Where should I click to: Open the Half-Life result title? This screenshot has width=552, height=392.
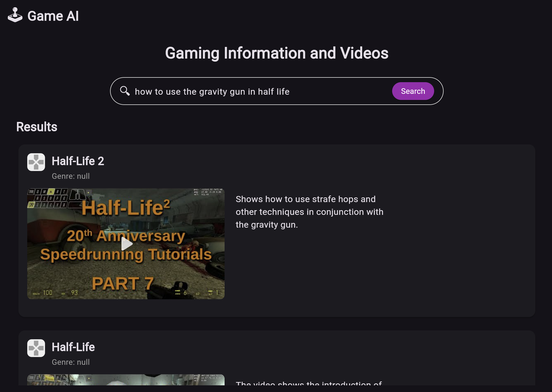point(73,347)
